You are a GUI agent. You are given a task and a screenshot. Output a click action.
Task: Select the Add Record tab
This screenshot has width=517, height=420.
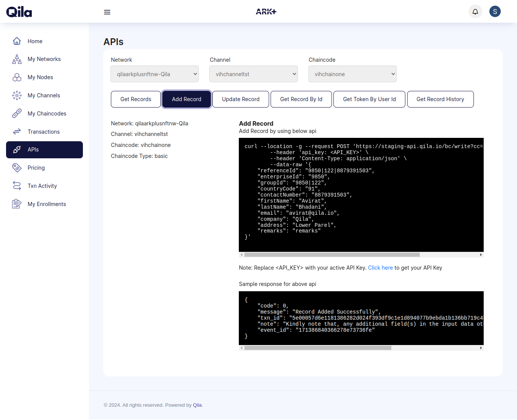pos(187,99)
